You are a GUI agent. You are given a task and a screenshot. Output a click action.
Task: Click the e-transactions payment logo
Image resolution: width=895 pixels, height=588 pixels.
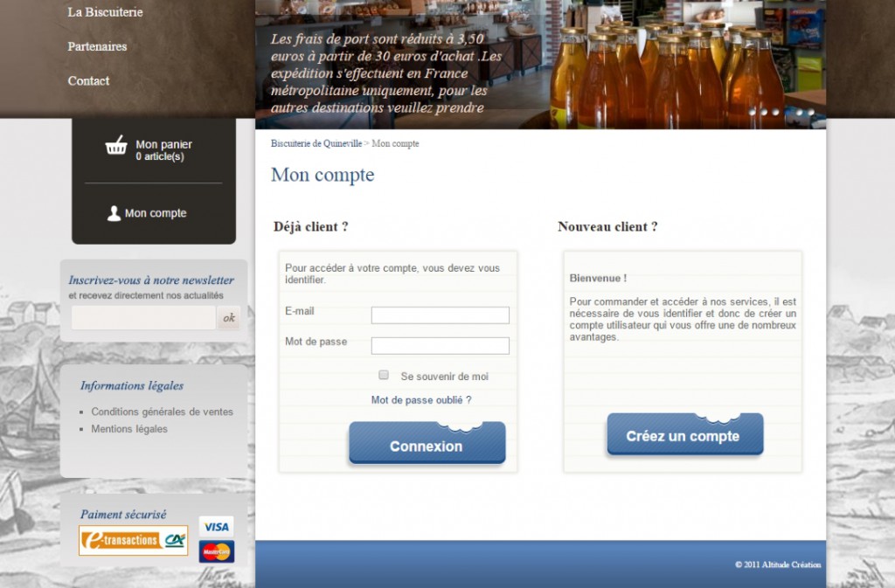pyautogui.click(x=134, y=540)
